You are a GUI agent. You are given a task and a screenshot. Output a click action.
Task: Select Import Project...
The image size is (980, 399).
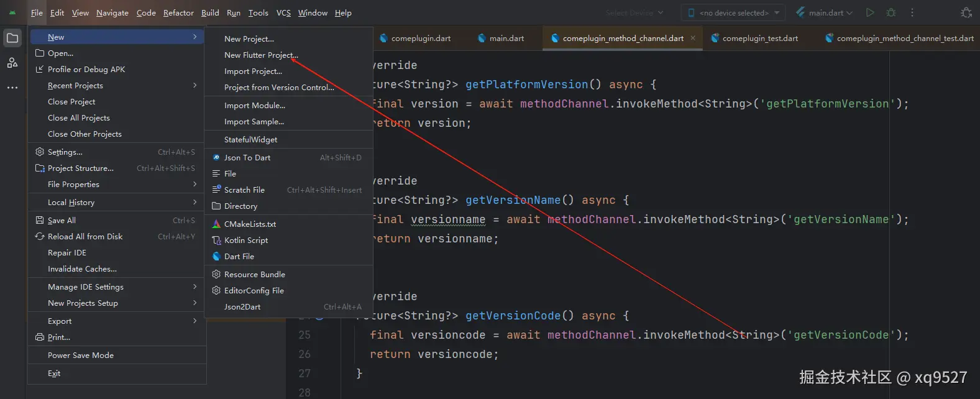tap(288, 71)
